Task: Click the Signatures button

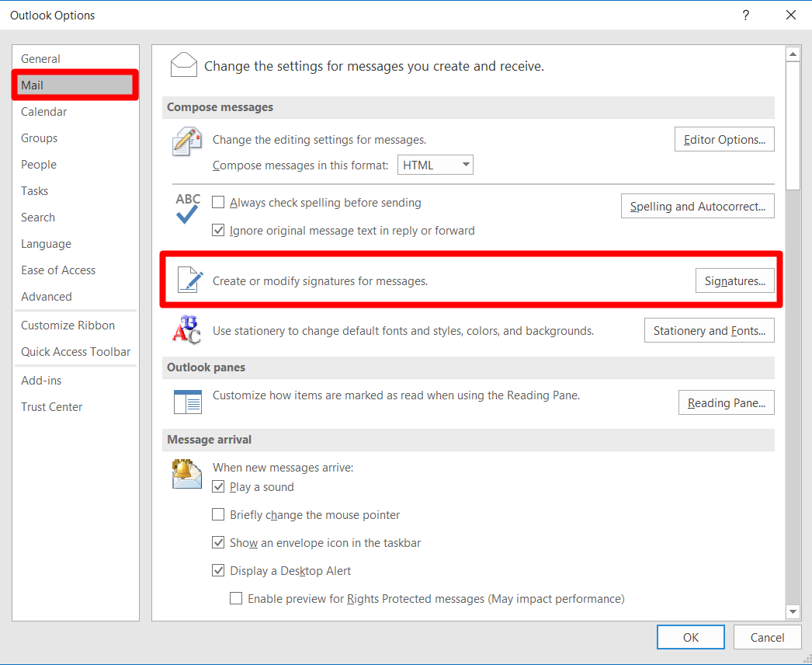Action: point(735,281)
